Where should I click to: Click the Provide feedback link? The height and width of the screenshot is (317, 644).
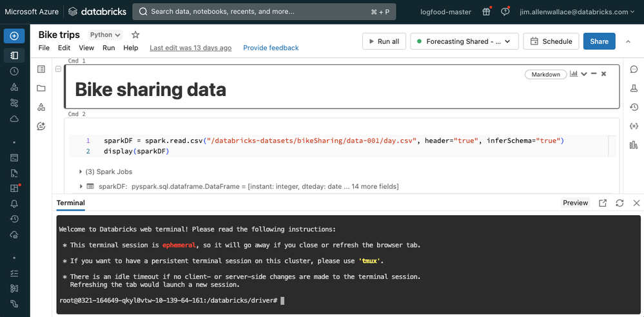271,48
